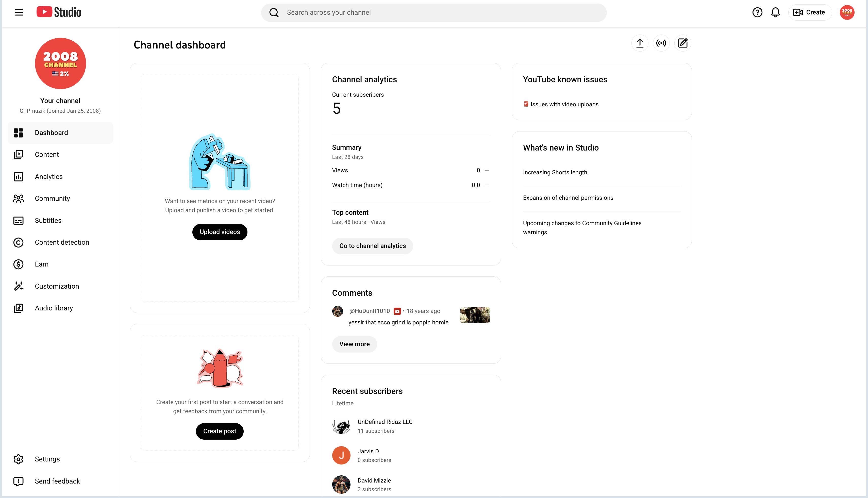Click View more under Comments
The width and height of the screenshot is (868, 498).
point(354,344)
